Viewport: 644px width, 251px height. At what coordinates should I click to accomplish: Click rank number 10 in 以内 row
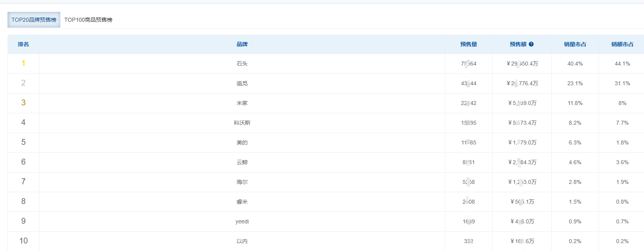point(23,241)
